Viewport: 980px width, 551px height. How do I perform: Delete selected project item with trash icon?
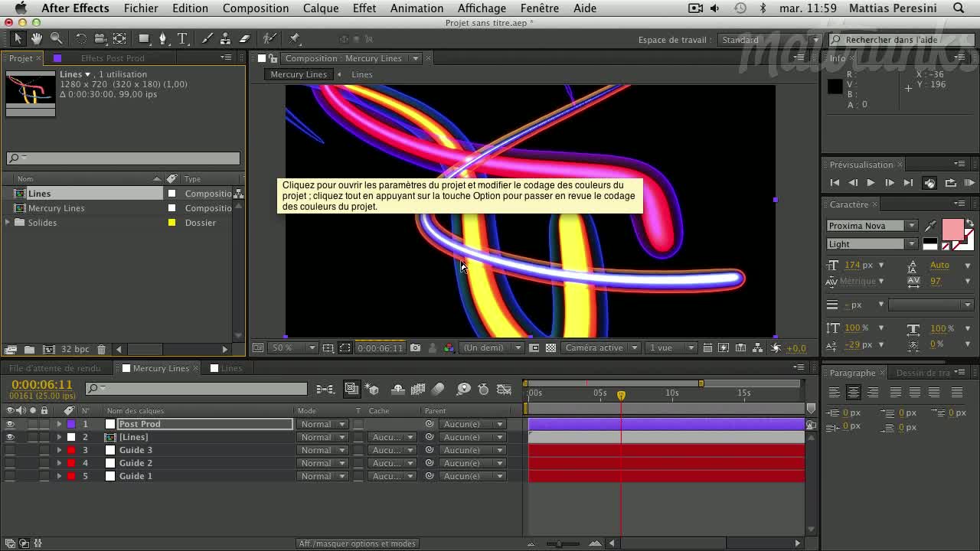101,349
